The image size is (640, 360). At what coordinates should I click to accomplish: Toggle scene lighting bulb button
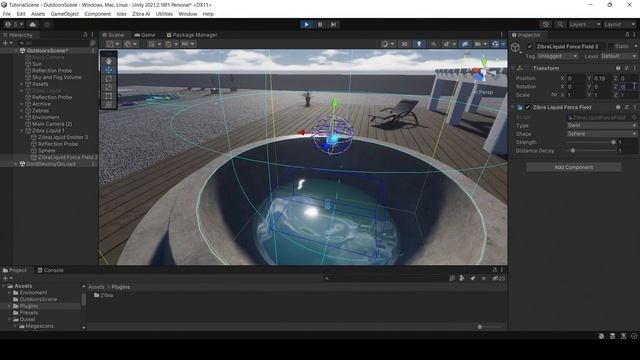coord(419,44)
